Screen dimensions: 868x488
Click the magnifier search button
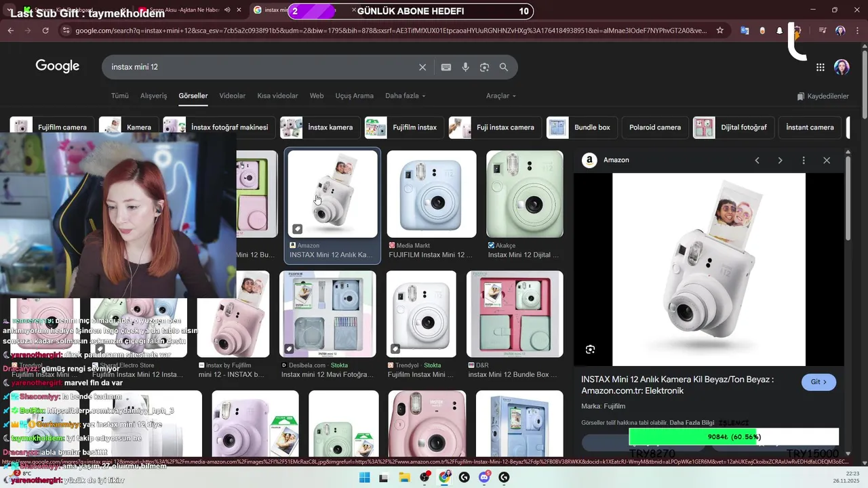click(504, 67)
